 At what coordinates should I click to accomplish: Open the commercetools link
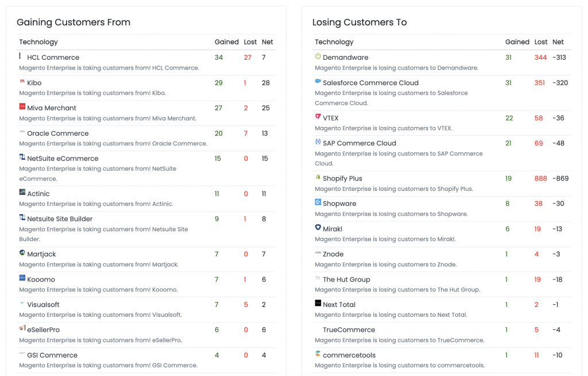[349, 355]
